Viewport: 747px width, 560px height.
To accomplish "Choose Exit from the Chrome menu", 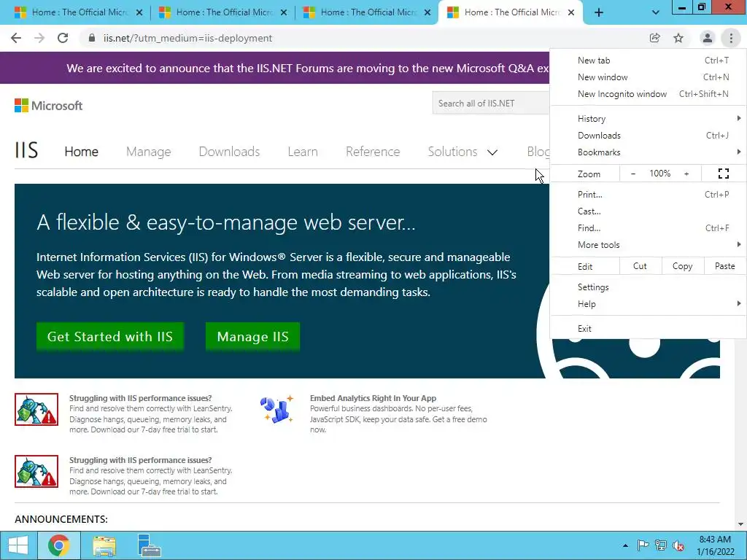I will click(648, 329).
